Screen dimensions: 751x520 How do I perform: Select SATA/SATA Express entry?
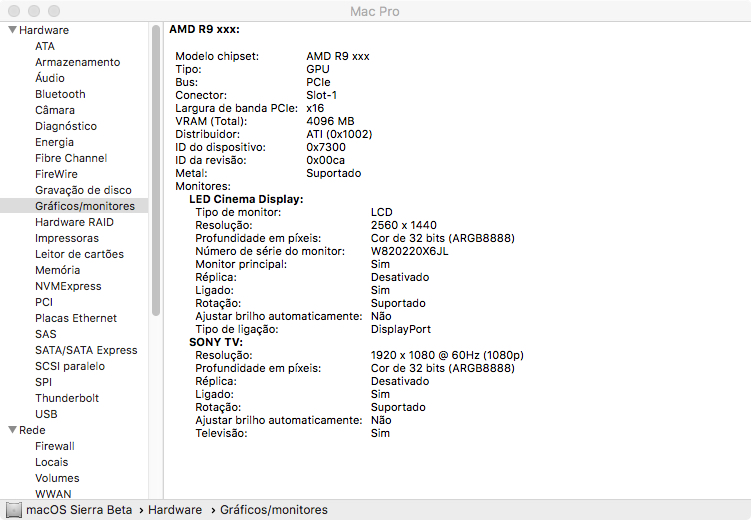coord(86,350)
